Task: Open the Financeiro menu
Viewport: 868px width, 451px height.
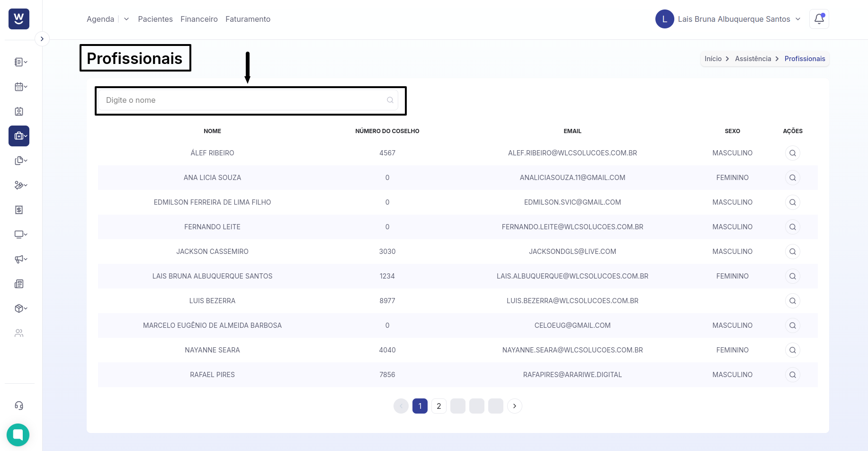Action: coord(199,19)
